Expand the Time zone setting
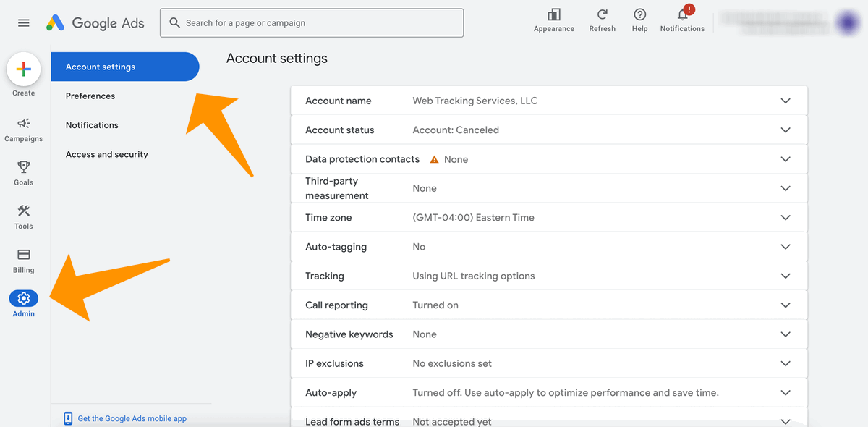Screen dimensions: 868x427 (x=549, y=217)
